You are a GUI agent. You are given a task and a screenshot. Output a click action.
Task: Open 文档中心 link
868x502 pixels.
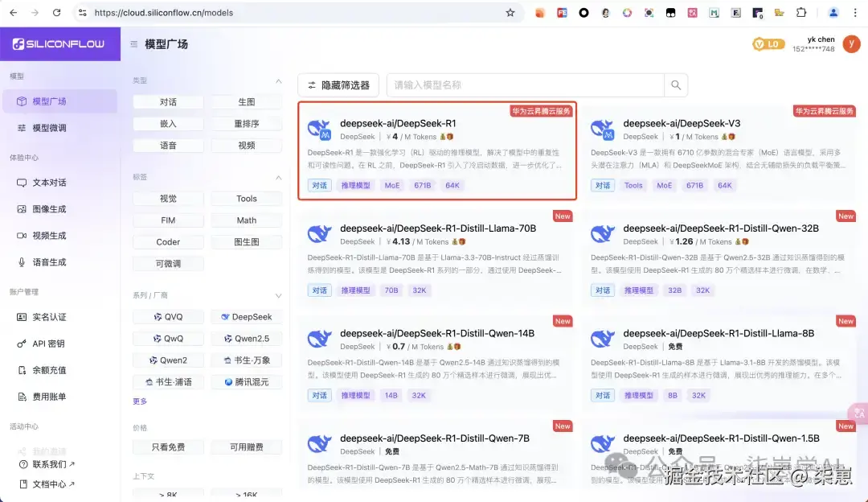(47, 484)
